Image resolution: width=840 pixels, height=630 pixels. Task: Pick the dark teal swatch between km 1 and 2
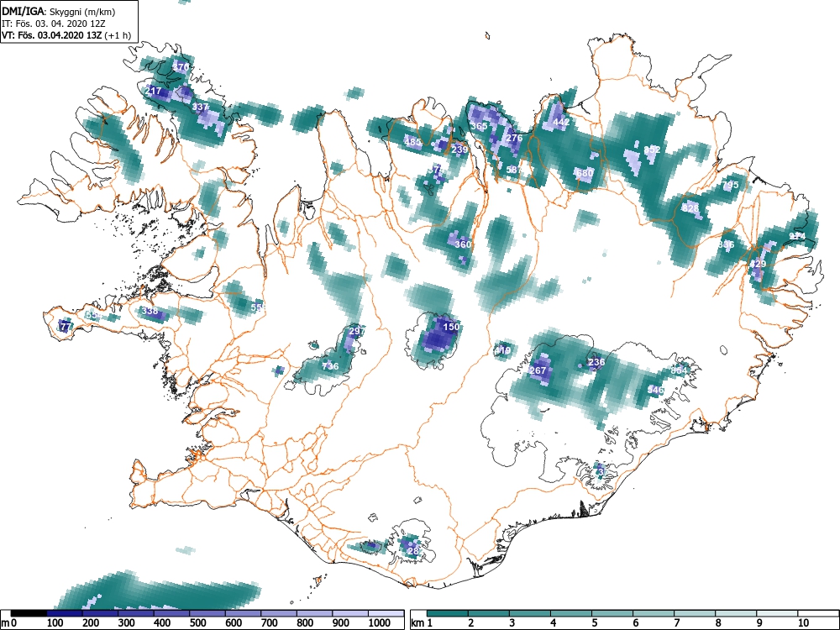tap(448, 613)
